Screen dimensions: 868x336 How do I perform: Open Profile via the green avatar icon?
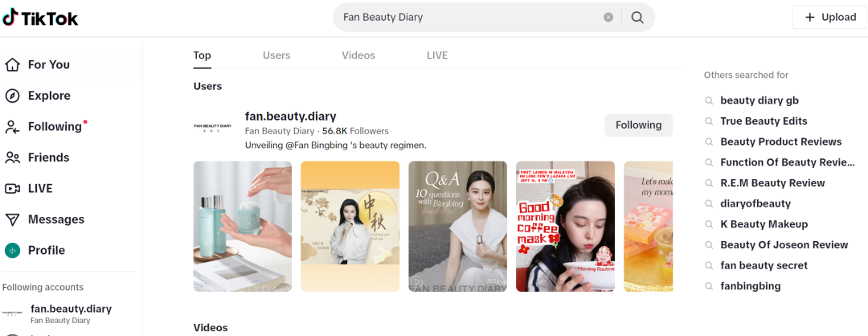(x=12, y=250)
